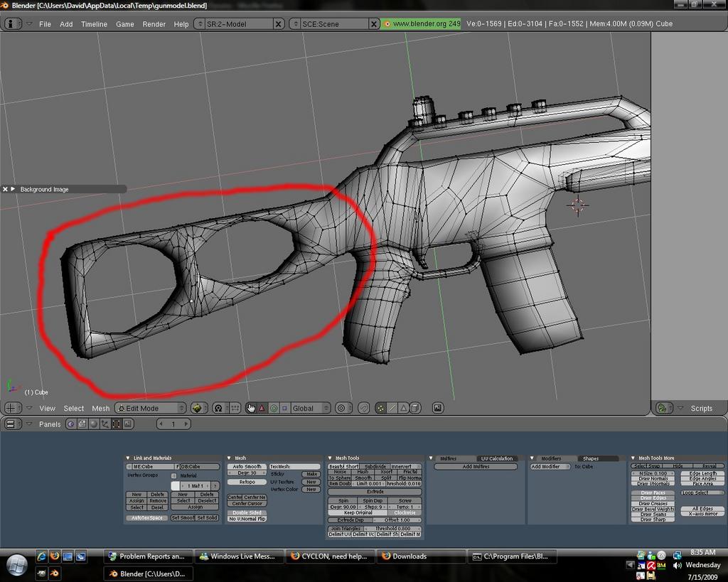Click the www.blender.org link
Image resolution: width=728 pixels, height=582 pixels.
(x=421, y=23)
